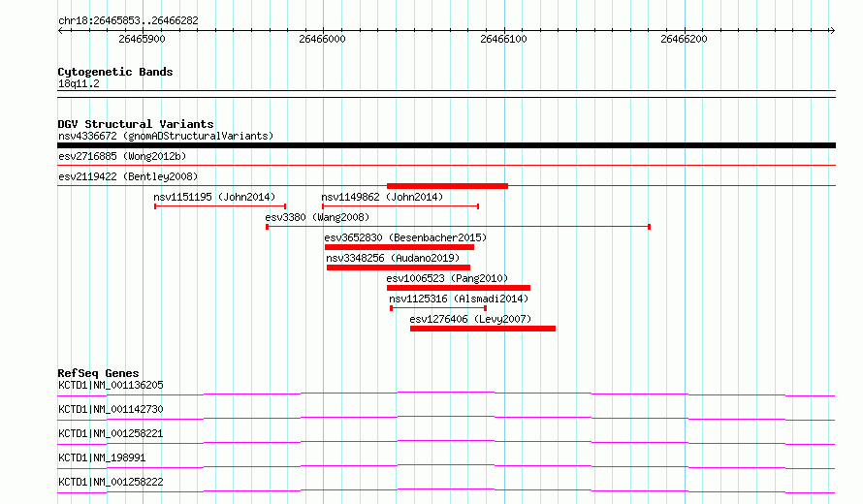Select nsv4336672 gnomADStructuralVariants label
The image size is (863, 504).
point(166,136)
